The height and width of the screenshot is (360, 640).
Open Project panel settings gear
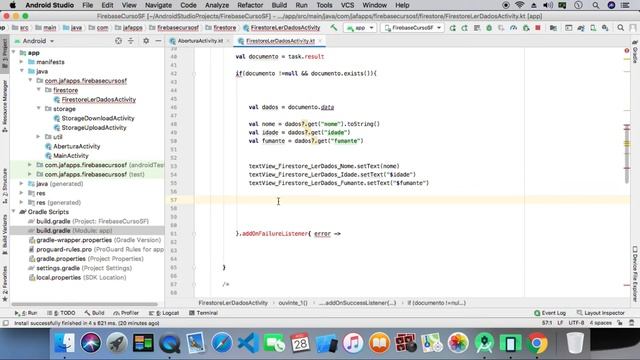[x=146, y=41]
